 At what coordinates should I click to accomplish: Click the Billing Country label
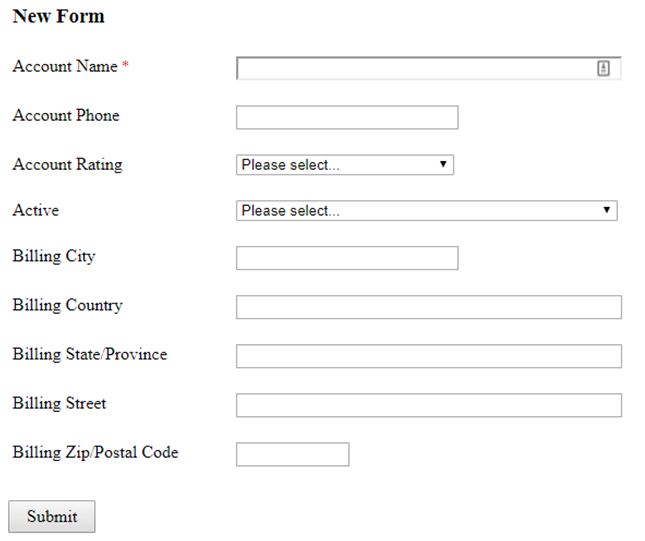(x=67, y=305)
